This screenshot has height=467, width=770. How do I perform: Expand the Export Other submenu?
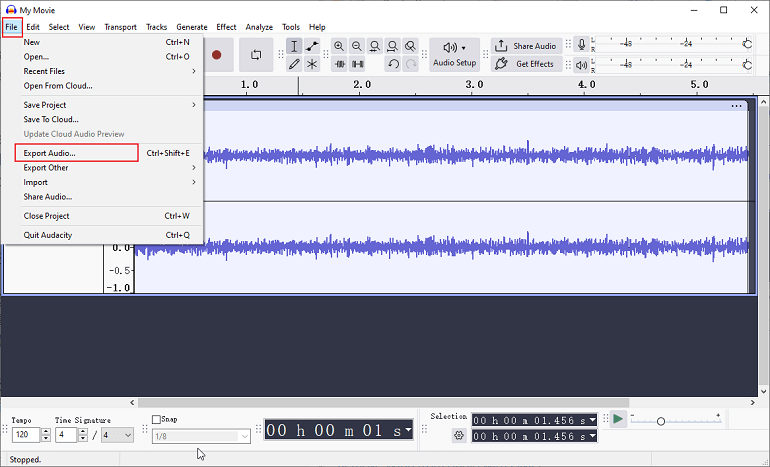(102, 167)
